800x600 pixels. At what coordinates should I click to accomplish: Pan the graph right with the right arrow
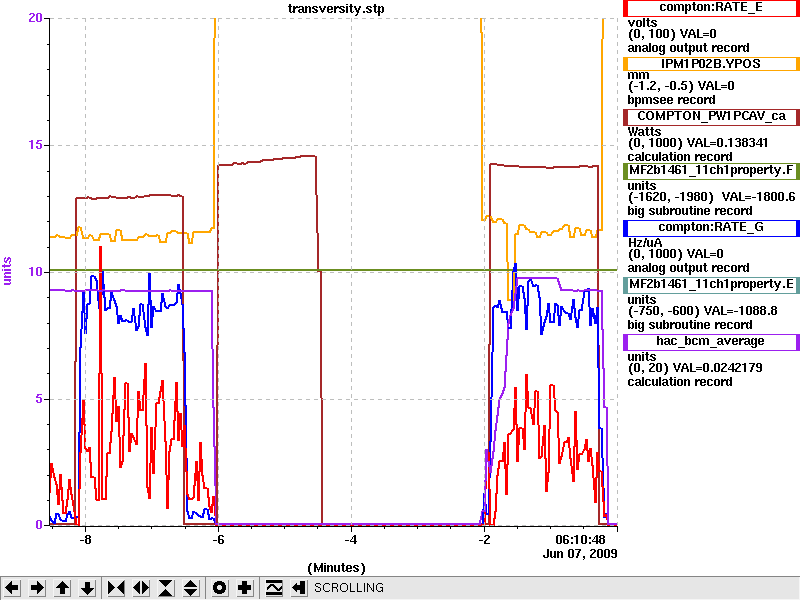click(x=37, y=588)
